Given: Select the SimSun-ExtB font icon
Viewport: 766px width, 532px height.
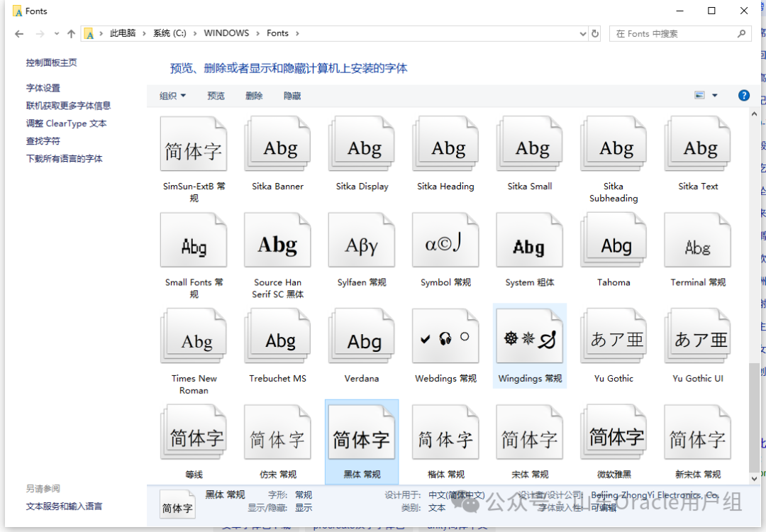Looking at the screenshot, I should coord(194,144).
